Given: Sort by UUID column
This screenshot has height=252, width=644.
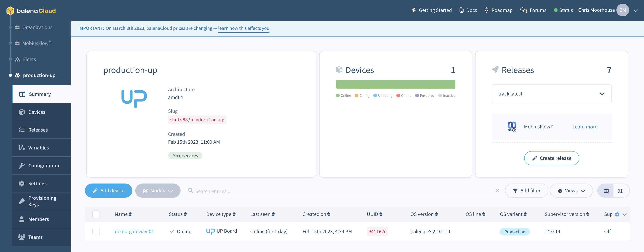Looking at the screenshot, I should click(x=375, y=214).
